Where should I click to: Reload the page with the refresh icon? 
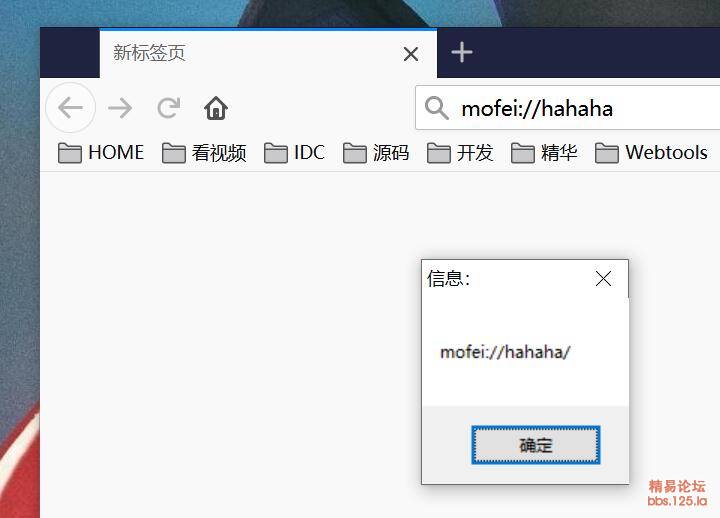[x=169, y=108]
